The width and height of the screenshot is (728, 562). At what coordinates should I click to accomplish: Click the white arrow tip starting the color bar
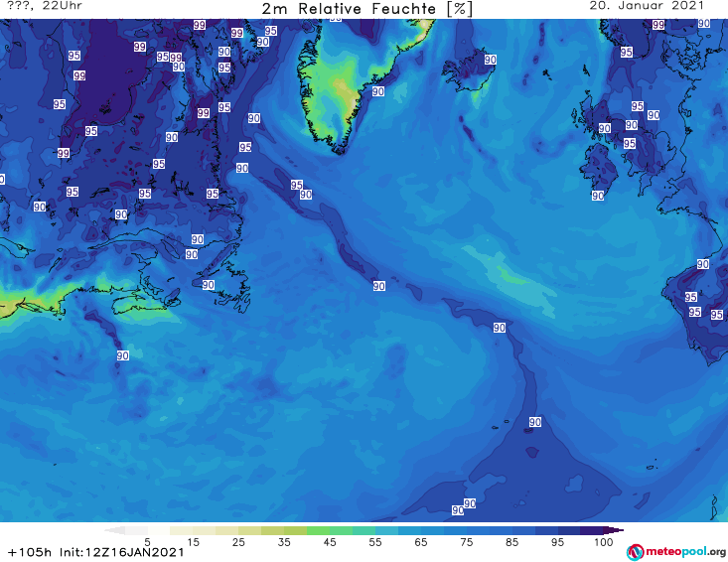tap(114, 530)
